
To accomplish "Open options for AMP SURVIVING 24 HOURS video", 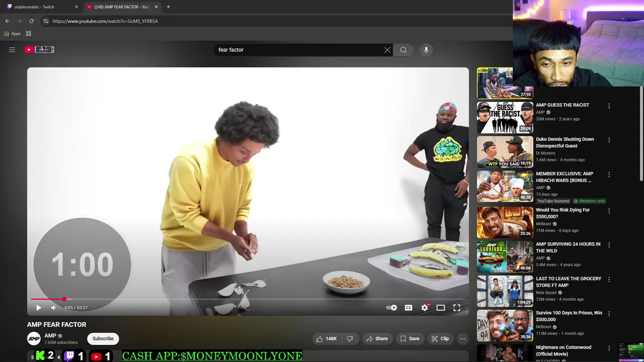I will (609, 245).
